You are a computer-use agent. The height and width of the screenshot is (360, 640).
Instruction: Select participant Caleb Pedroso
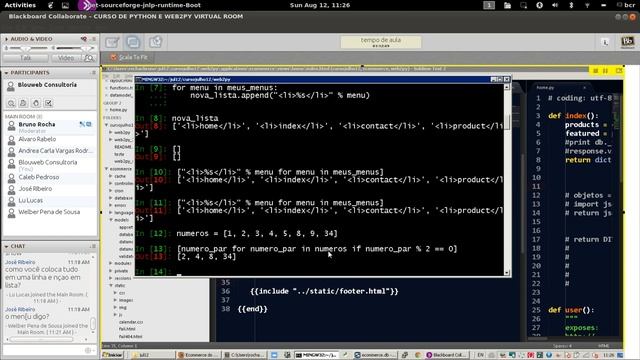(50, 177)
